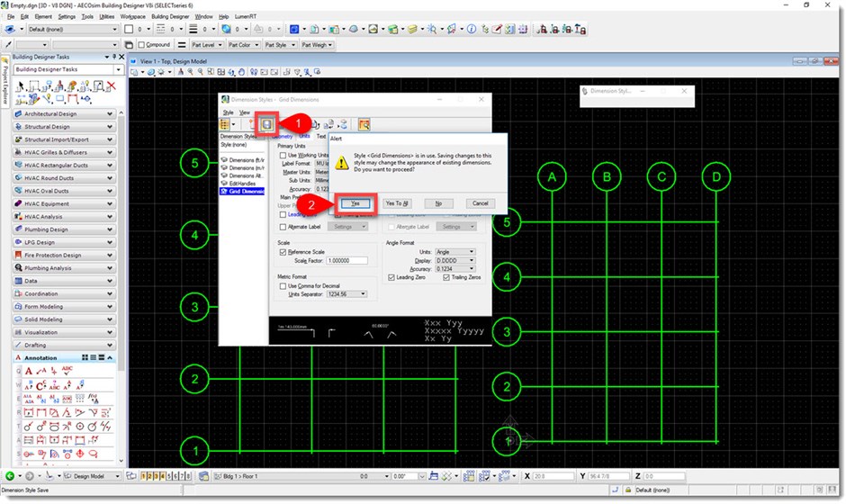Image resolution: width=846 pixels, height=504 pixels.
Task: Expand the HVAC Equipment task group
Action: click(64, 204)
